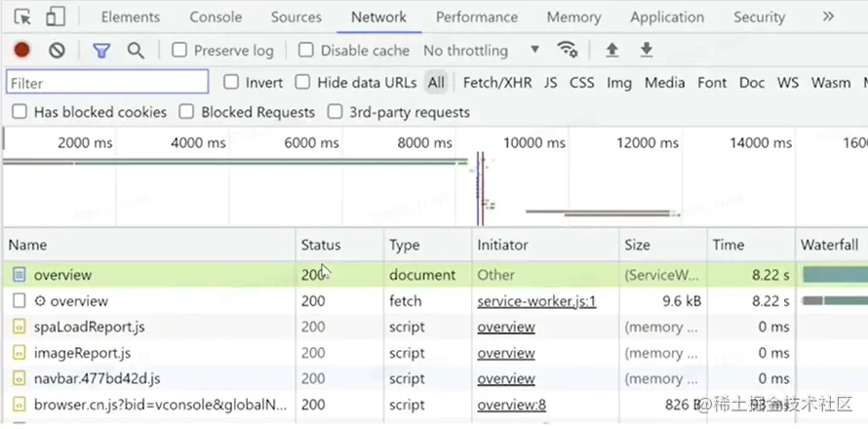Open the No throttling dropdown
The image size is (868, 429).
tap(481, 51)
